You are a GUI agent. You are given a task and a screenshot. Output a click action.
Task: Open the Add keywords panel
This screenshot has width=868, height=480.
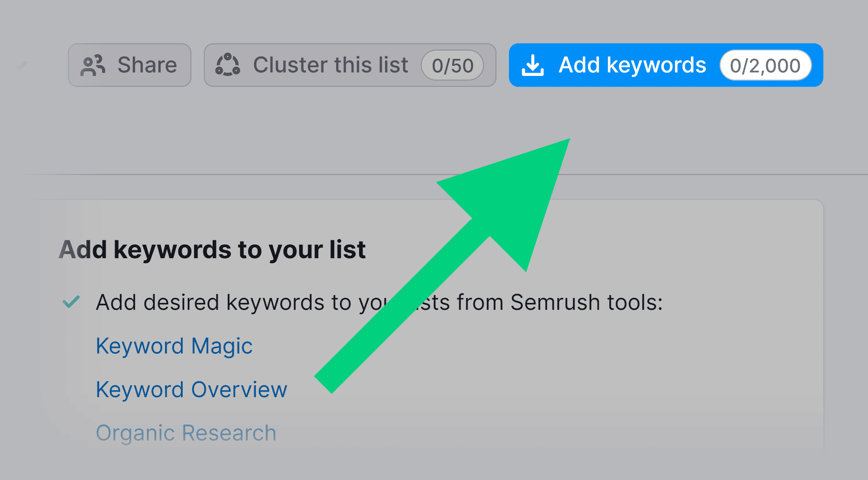coord(632,65)
